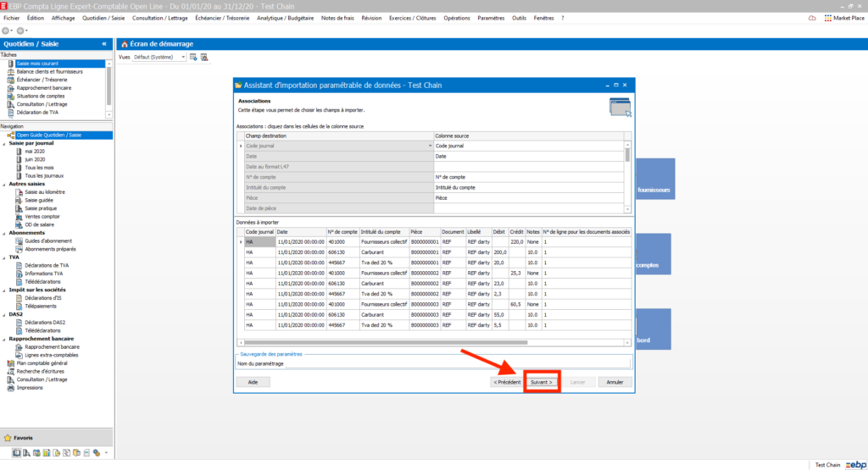
Task: Collapse the DAS2 group
Action: pyautogui.click(x=4, y=314)
